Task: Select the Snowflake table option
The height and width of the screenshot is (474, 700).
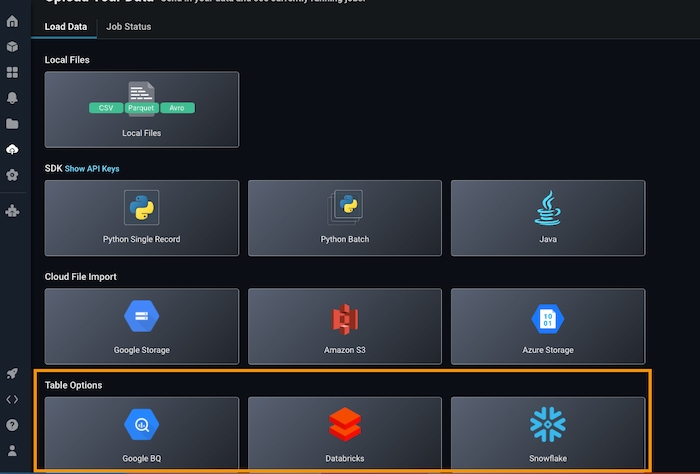Action: coord(548,434)
